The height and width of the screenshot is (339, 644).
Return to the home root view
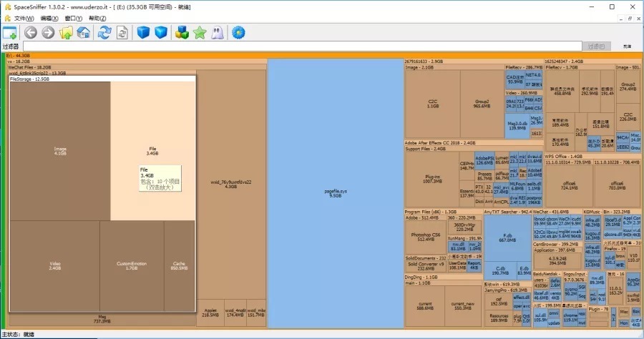tap(84, 32)
